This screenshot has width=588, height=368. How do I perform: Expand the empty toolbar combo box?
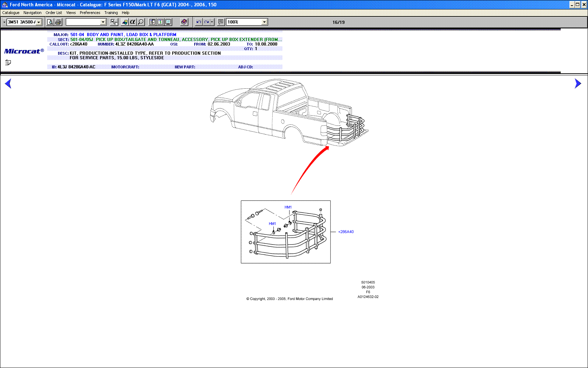pyautogui.click(x=103, y=22)
